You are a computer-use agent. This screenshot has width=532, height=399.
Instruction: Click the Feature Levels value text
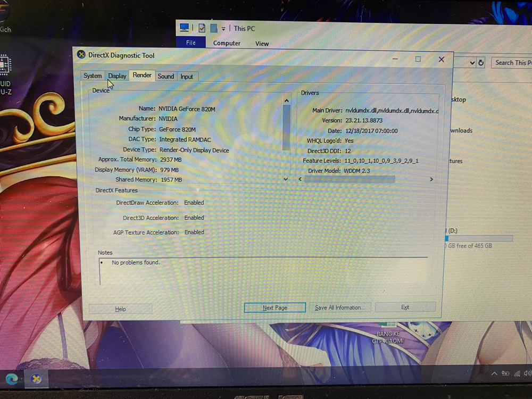pos(381,161)
